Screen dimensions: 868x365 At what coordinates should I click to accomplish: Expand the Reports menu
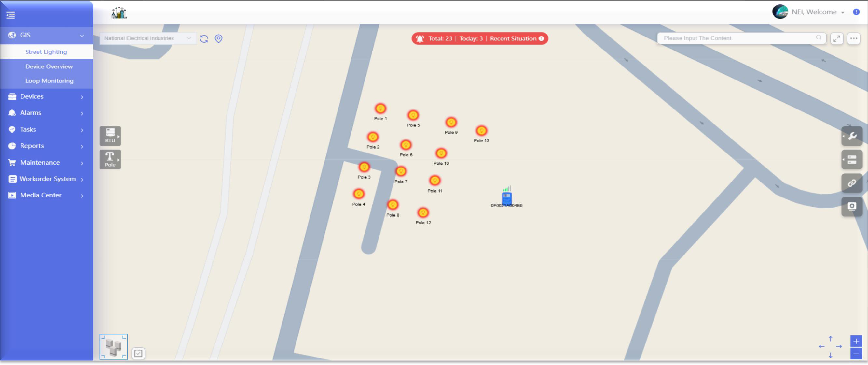(47, 146)
